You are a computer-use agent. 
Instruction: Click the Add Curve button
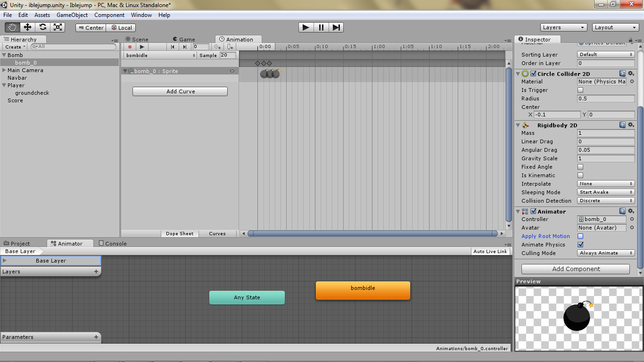click(180, 91)
